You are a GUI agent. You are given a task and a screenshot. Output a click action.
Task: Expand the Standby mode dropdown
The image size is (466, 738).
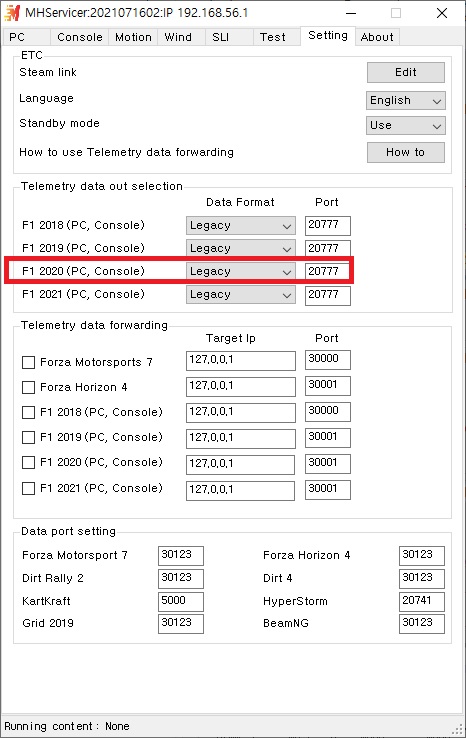pos(405,126)
